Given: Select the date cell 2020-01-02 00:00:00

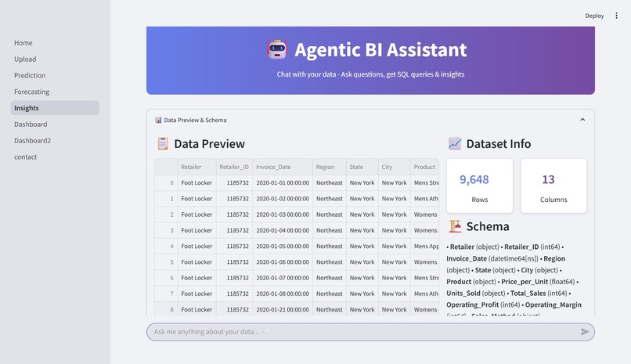Looking at the screenshot, I should coord(283,199).
